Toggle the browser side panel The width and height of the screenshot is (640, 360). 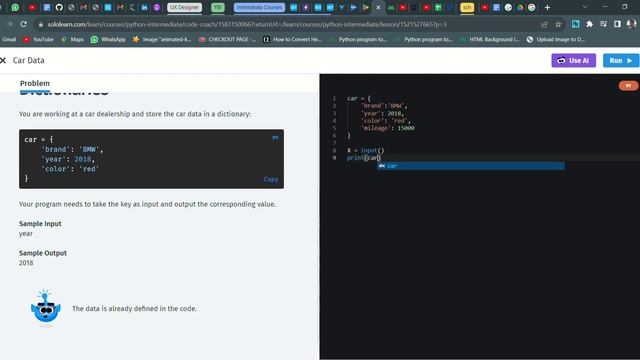(x=617, y=24)
